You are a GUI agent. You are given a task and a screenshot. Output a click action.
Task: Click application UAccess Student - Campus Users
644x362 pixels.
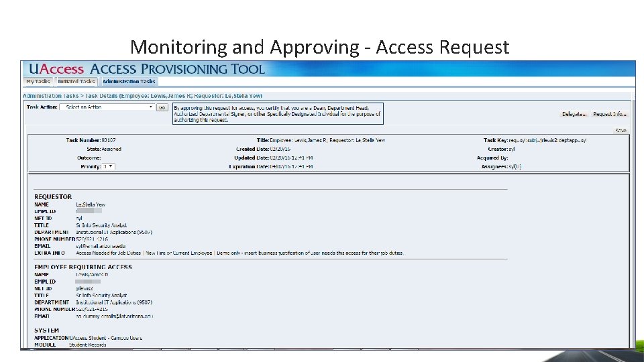click(106, 338)
